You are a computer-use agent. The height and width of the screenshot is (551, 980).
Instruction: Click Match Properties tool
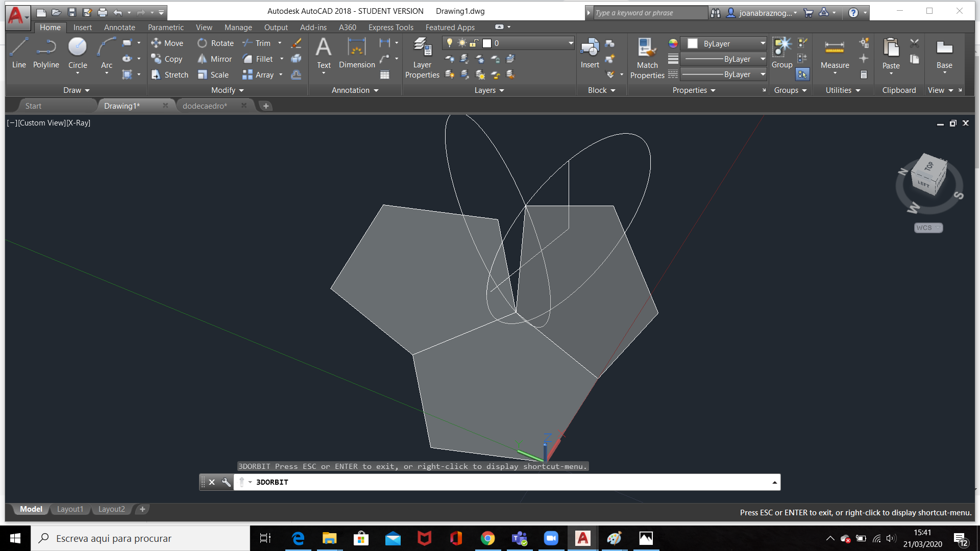tap(647, 58)
